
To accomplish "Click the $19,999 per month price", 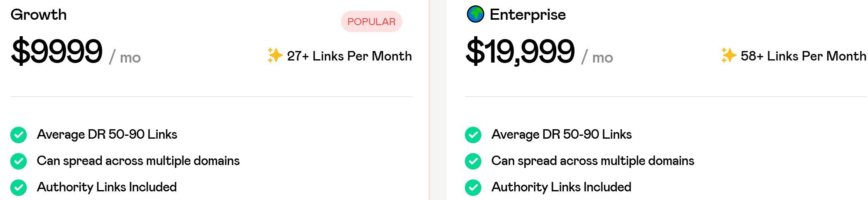I will (x=539, y=52).
